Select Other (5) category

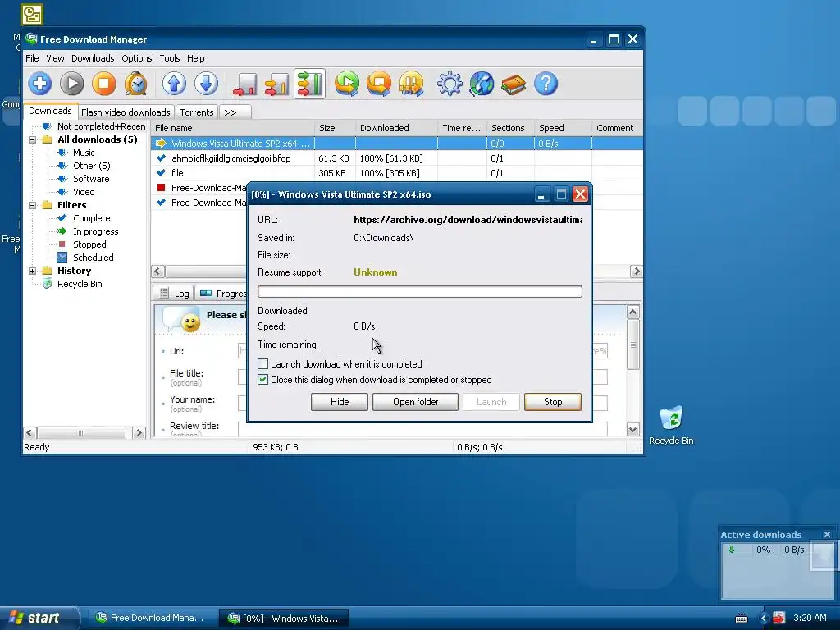(x=92, y=166)
